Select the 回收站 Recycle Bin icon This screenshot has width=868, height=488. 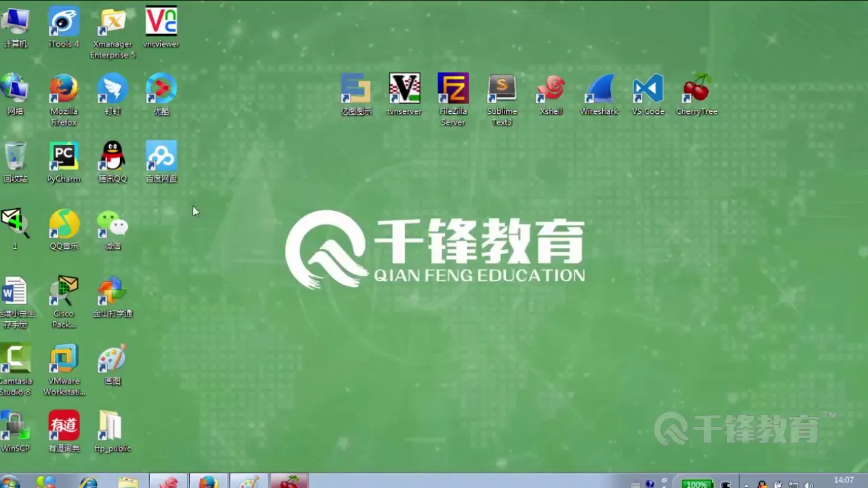point(15,163)
